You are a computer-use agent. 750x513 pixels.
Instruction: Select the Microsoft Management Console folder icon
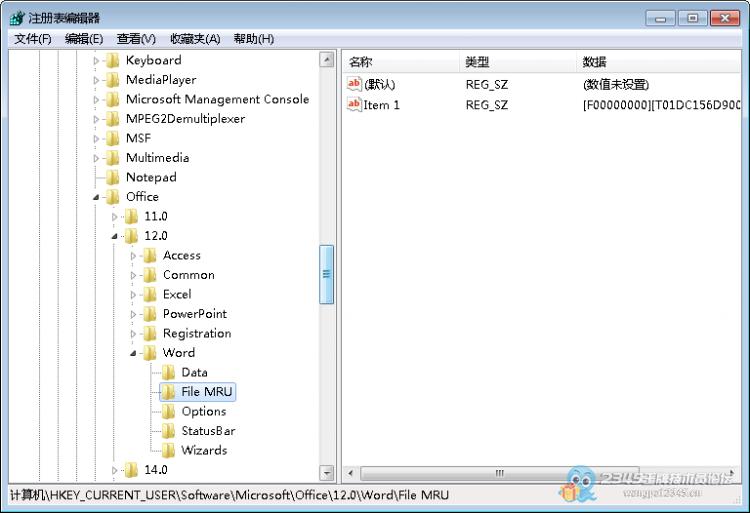tap(112, 99)
